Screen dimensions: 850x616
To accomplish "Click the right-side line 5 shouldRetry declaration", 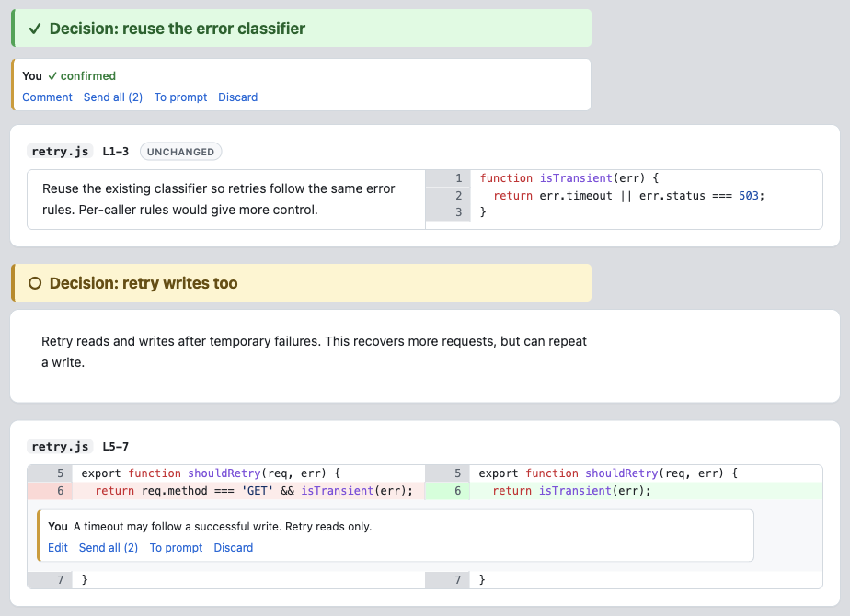I will [608, 473].
